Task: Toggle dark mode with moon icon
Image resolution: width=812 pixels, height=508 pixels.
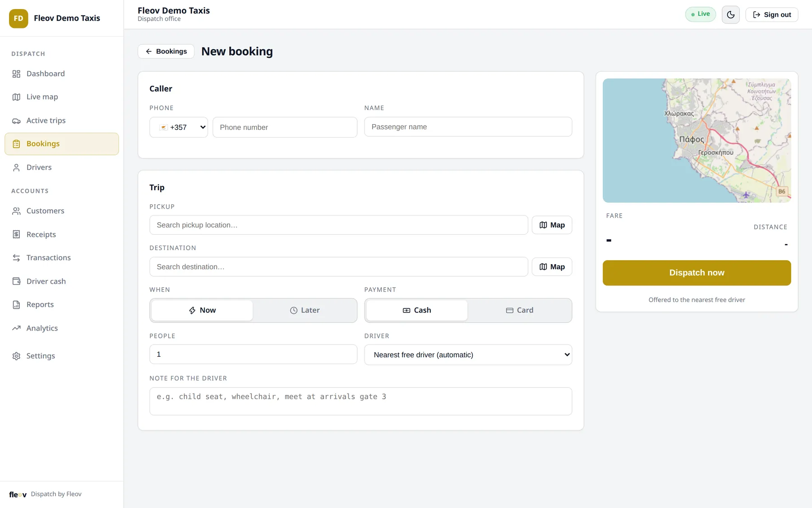Action: (731, 14)
